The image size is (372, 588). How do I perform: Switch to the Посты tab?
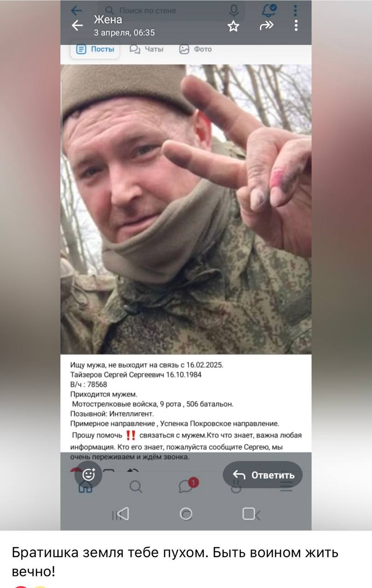click(x=95, y=49)
